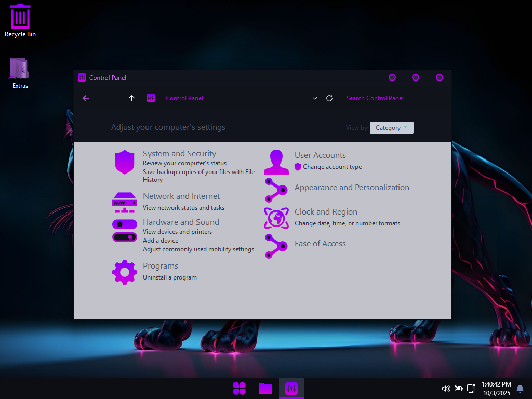Click Change account type link
This screenshot has height=399, width=532.
point(332,167)
